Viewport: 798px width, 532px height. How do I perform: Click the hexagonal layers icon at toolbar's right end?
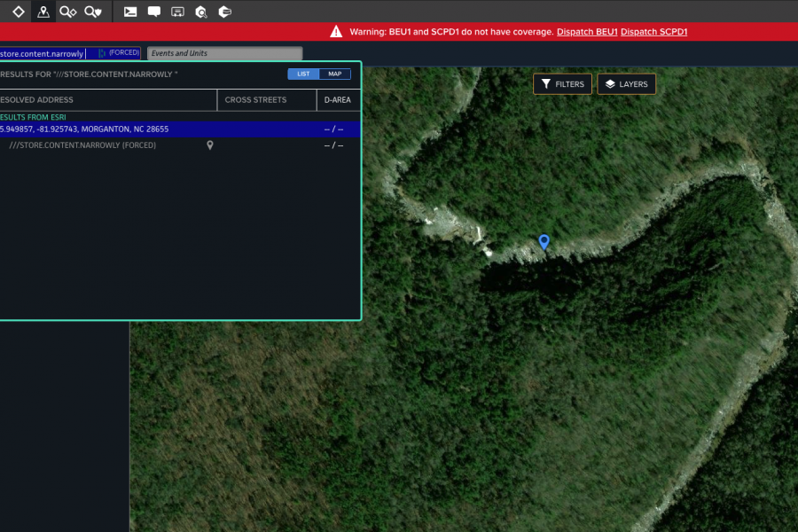[224, 12]
